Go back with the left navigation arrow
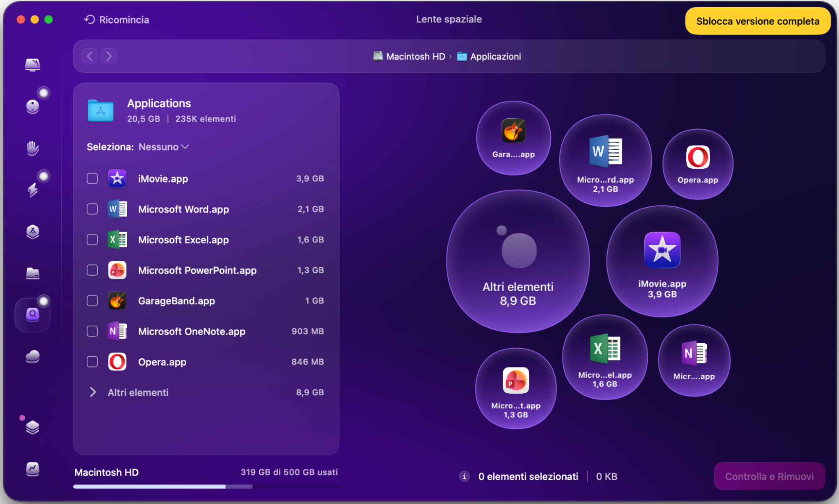Image resolution: width=839 pixels, height=504 pixels. [90, 56]
